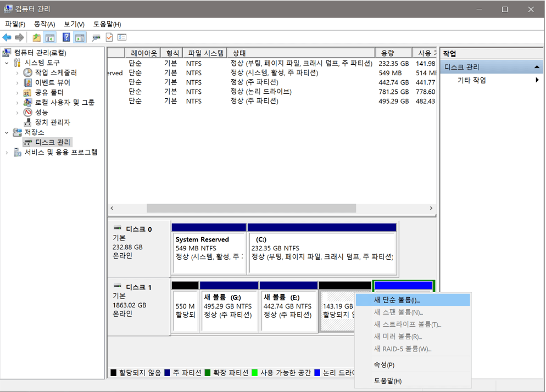Open Help via the blue question mark icon
Image resolution: width=546 pixels, height=392 pixels.
(67, 37)
